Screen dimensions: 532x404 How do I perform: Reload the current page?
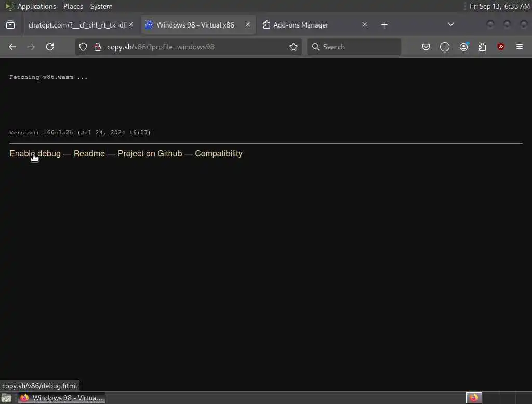[50, 47]
